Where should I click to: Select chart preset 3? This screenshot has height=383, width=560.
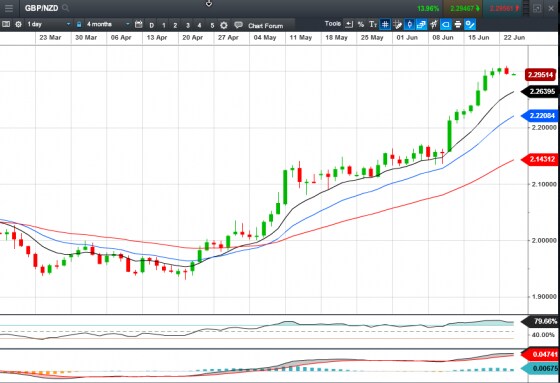(188, 25)
